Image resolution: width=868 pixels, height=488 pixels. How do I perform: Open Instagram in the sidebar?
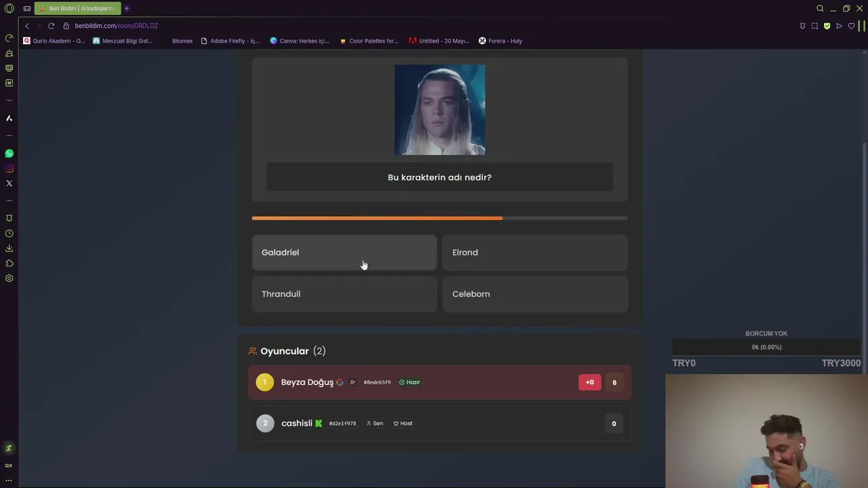[x=9, y=169]
